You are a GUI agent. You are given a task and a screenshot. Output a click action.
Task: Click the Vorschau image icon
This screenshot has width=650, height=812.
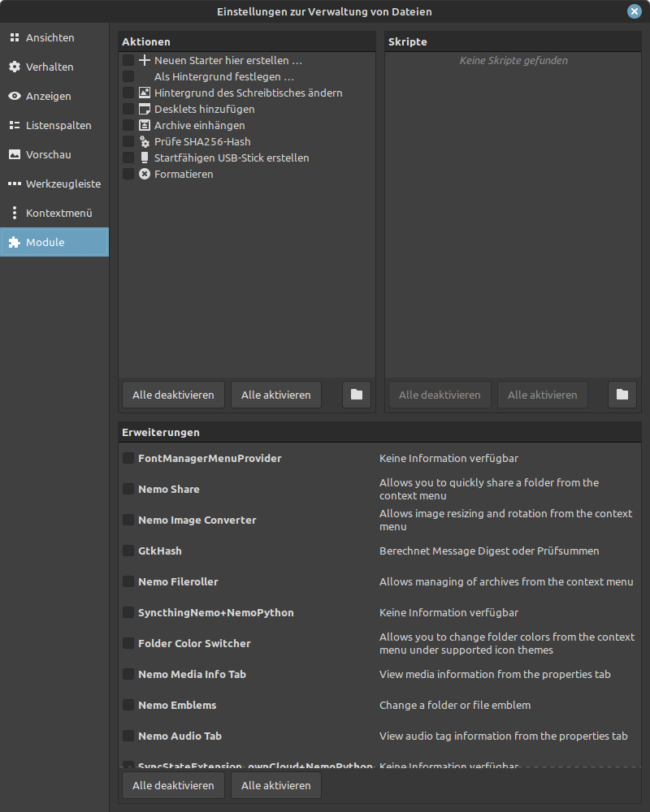[15, 154]
